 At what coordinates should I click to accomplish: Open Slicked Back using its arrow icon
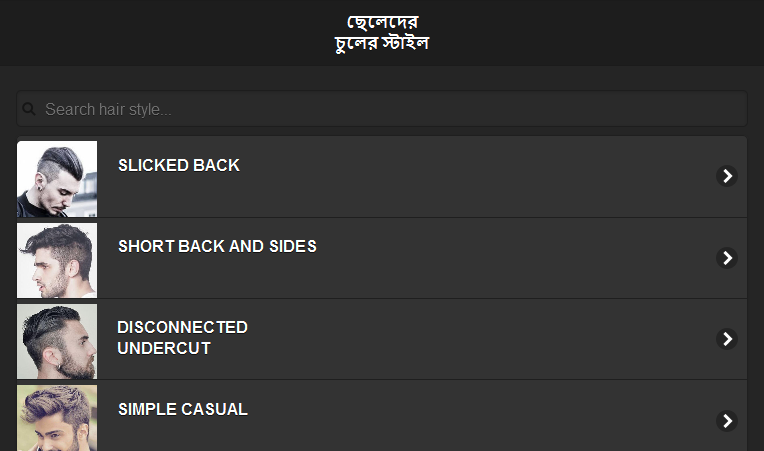[x=727, y=176]
